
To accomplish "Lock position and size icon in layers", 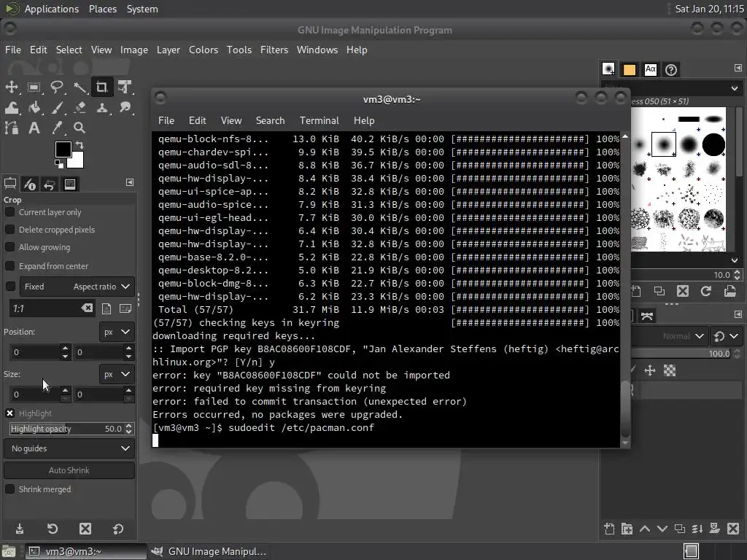I will 650,370.
